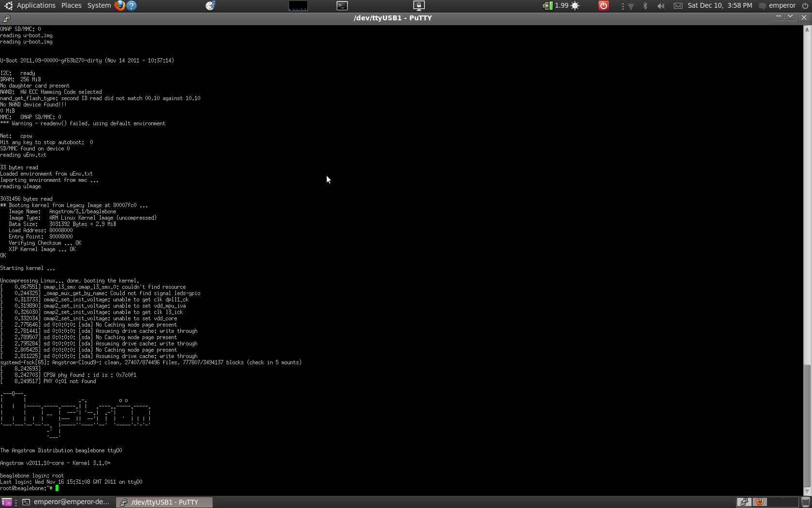Click the Show Desktop button in bottom panel

point(7,502)
